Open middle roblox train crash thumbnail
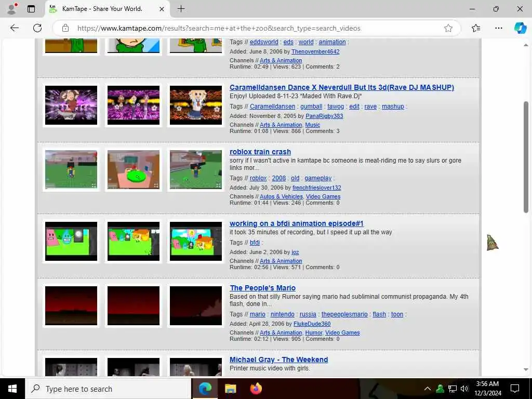The image size is (532, 399). (x=134, y=170)
